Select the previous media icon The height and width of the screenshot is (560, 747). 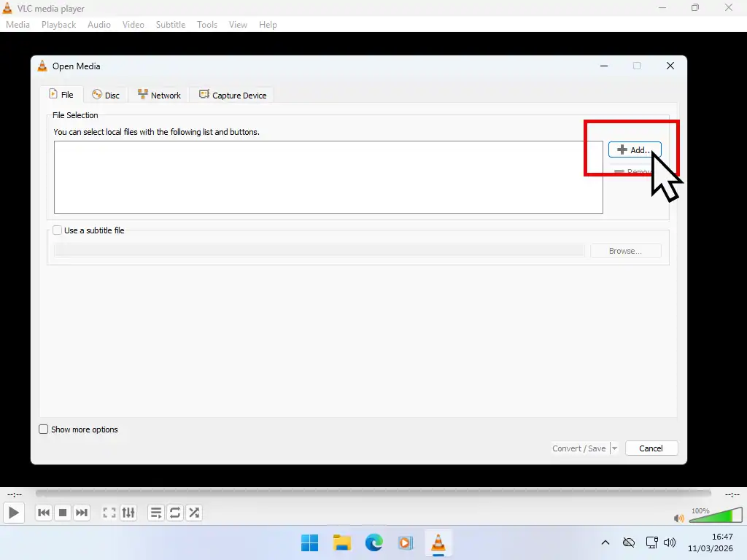click(x=43, y=513)
